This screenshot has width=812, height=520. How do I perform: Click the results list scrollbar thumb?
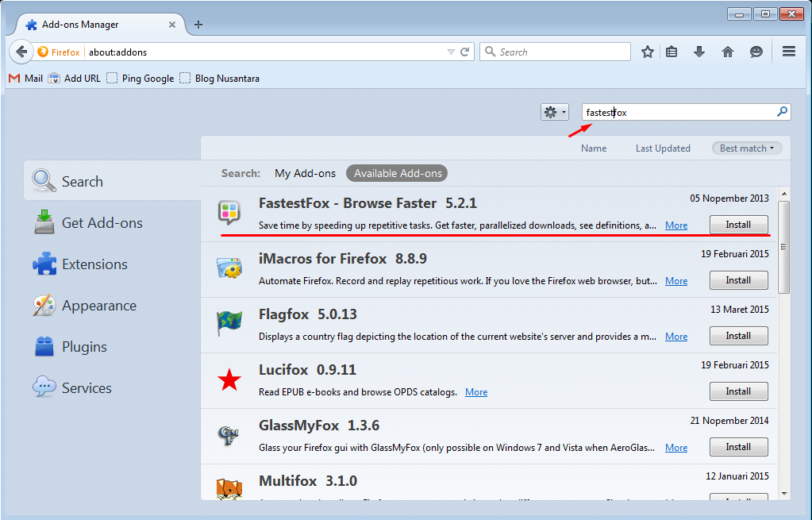(784, 247)
